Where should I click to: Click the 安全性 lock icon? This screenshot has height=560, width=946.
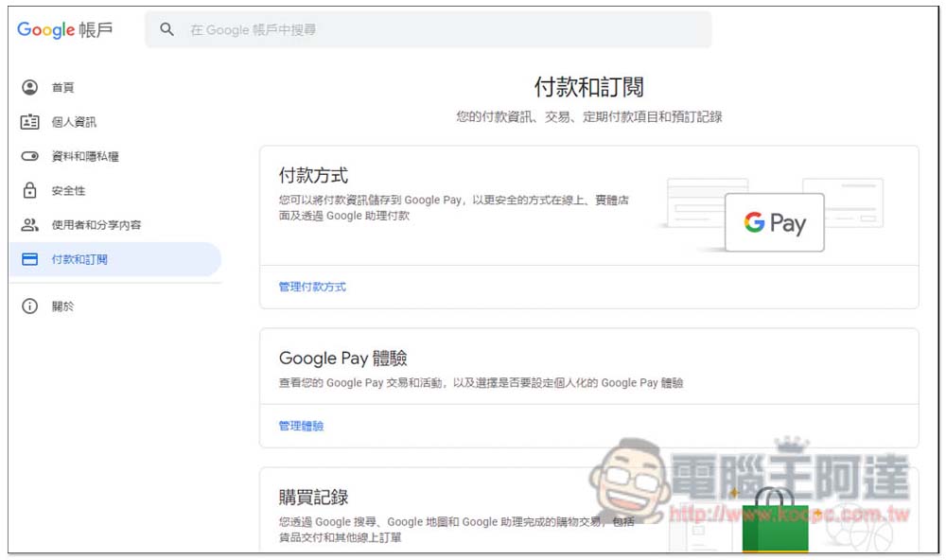pyautogui.click(x=30, y=191)
